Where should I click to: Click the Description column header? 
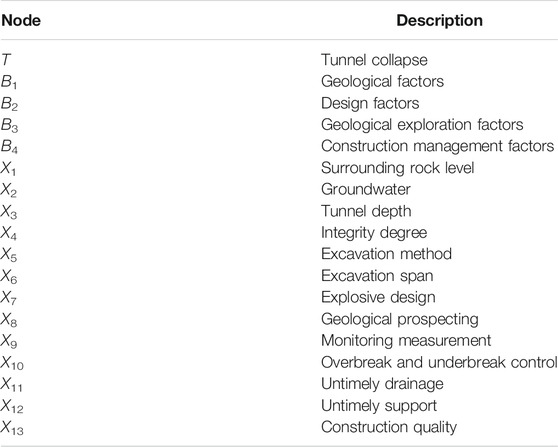click(x=439, y=20)
